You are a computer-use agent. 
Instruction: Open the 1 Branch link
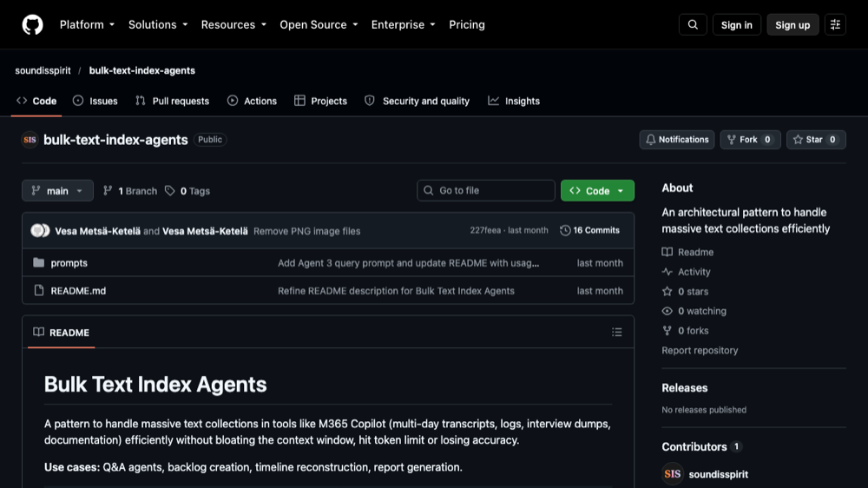tap(130, 190)
